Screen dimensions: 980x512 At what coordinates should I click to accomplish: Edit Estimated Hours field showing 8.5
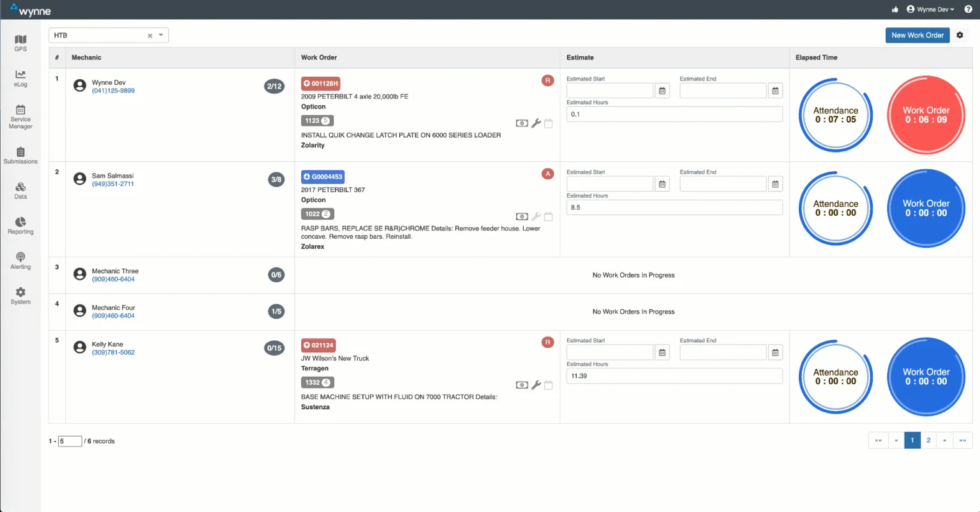point(674,207)
